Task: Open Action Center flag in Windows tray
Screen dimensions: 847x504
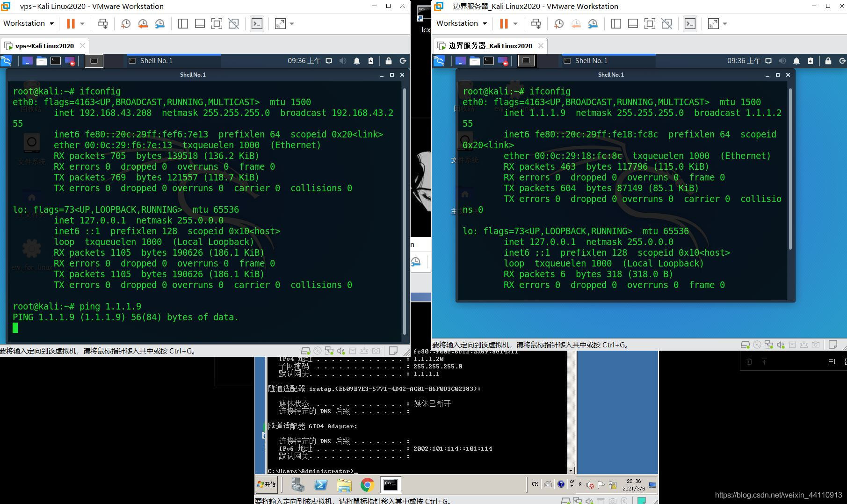Action: (x=601, y=485)
